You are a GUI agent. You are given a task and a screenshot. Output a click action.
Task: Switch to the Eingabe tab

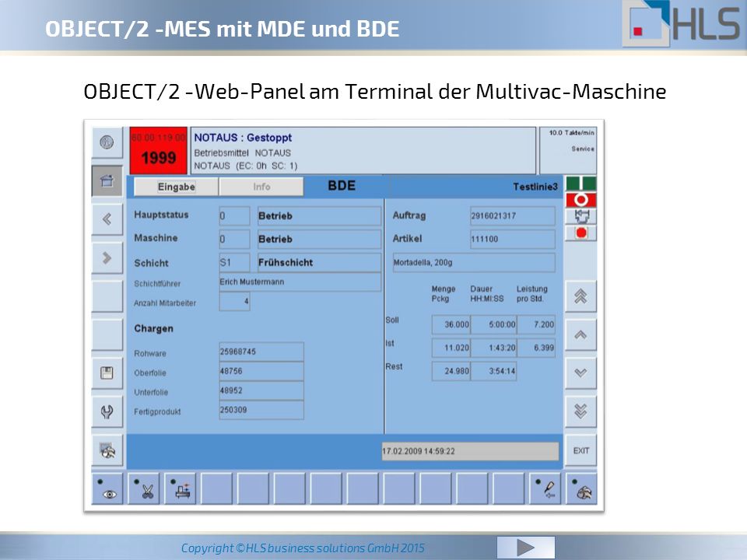click(177, 187)
